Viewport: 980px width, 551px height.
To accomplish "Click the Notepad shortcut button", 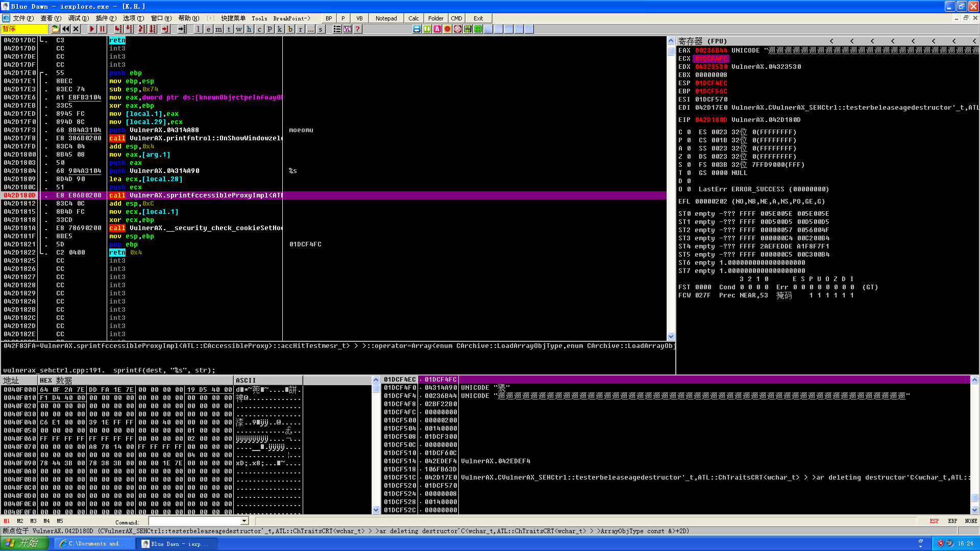I will pos(386,18).
